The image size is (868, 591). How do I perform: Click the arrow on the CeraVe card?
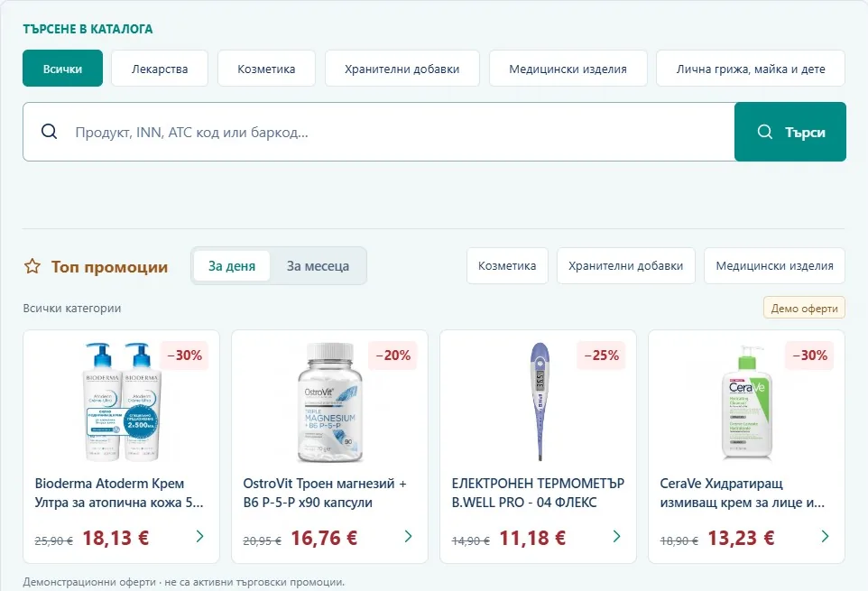tap(825, 536)
